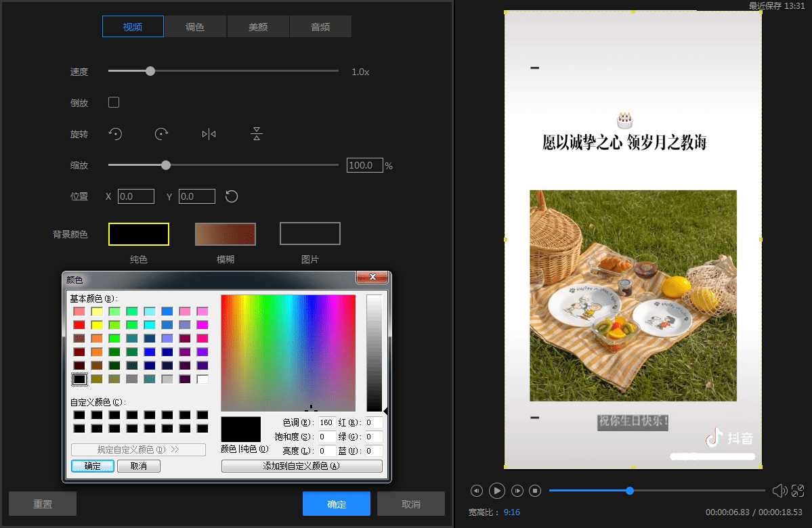The width and height of the screenshot is (812, 528).
Task: Click 取消 in the color dialog
Action: pos(138,466)
